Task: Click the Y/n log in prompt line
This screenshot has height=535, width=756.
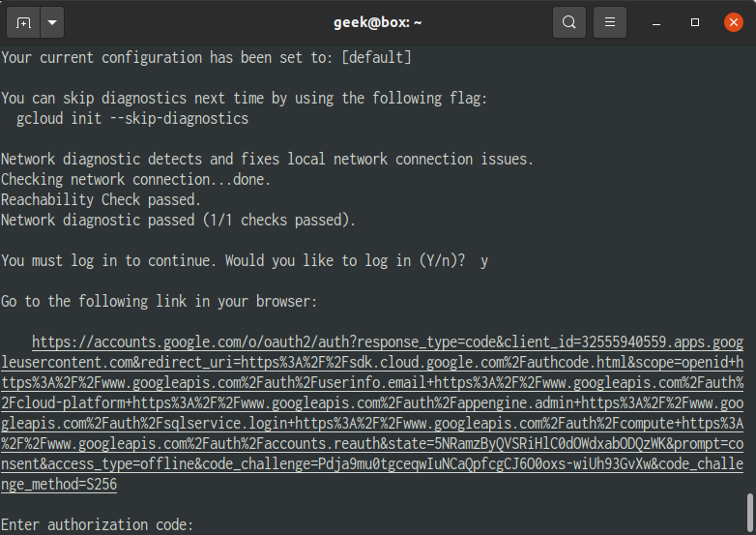Action: pos(245,261)
